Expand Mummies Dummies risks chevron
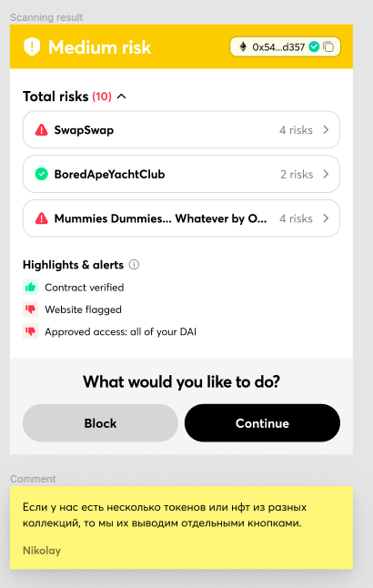 326,218
